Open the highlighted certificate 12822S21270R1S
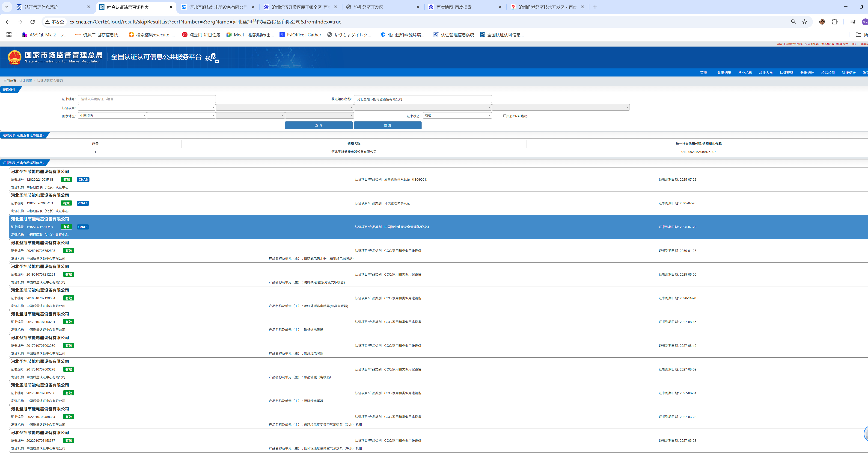This screenshot has width=868, height=453. tap(438, 227)
